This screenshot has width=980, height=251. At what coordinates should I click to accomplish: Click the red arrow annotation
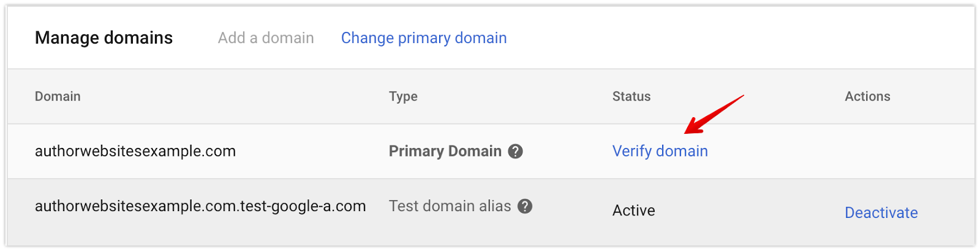coord(714,114)
